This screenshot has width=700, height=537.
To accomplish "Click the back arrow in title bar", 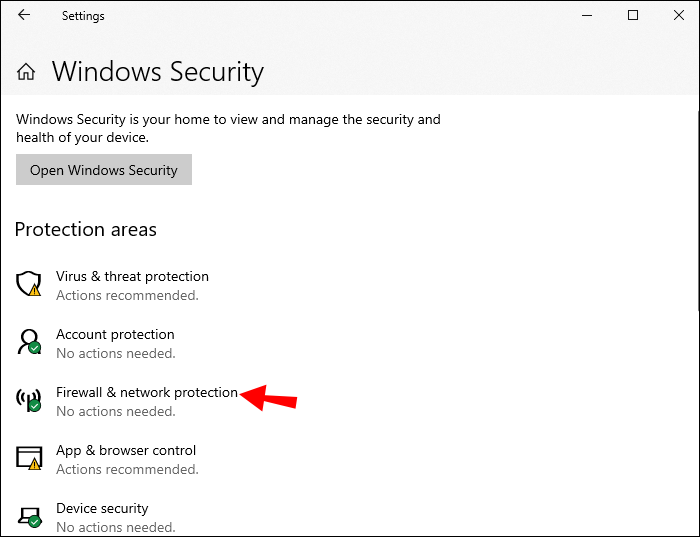I will coord(24,16).
